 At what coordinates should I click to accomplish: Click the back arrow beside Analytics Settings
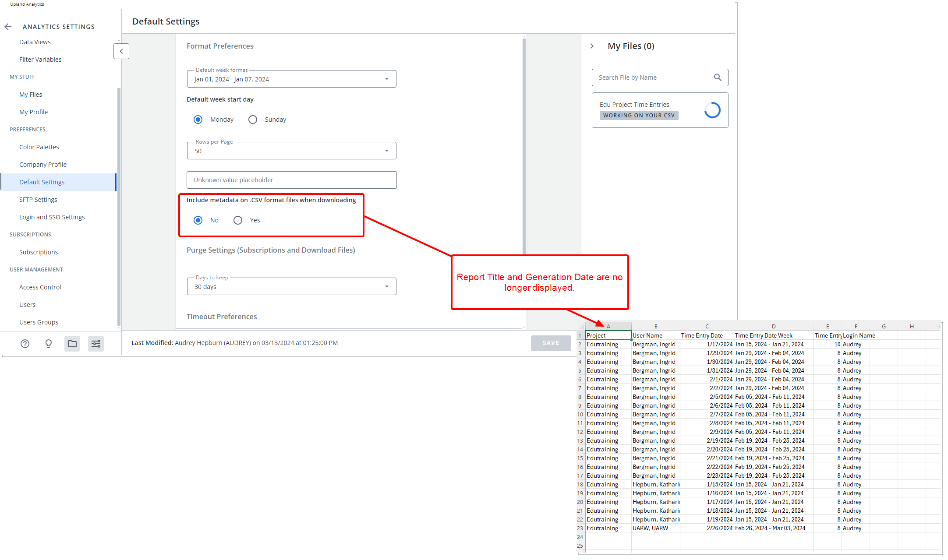(8, 26)
